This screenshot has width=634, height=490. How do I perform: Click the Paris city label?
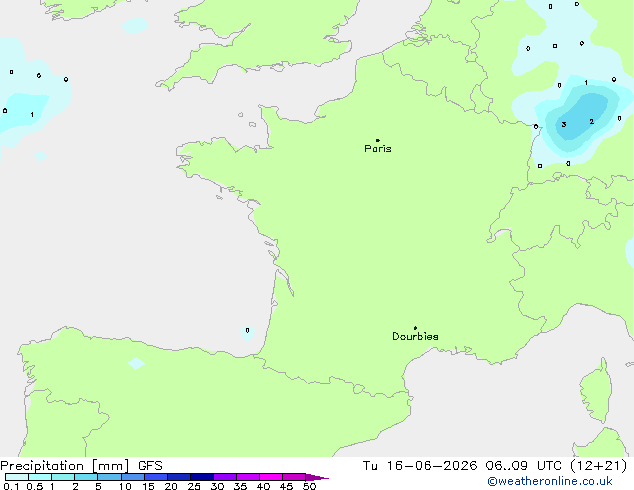tap(378, 149)
